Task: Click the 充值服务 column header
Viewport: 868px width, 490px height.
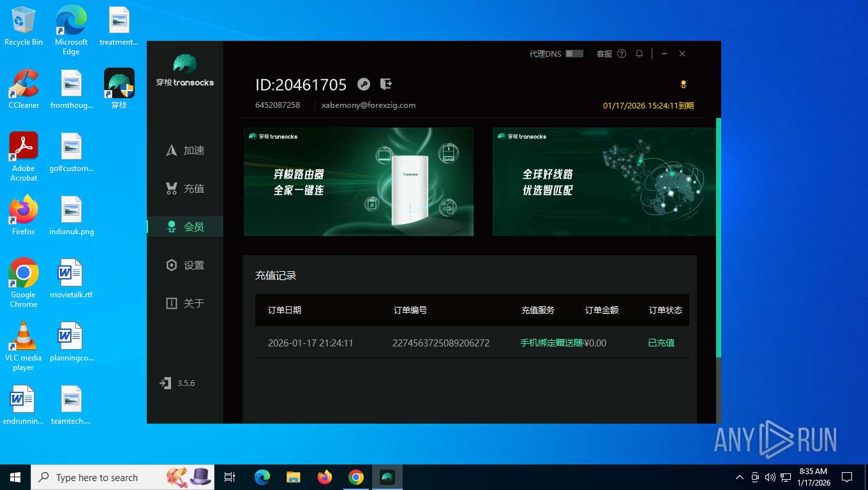Action: pos(538,310)
